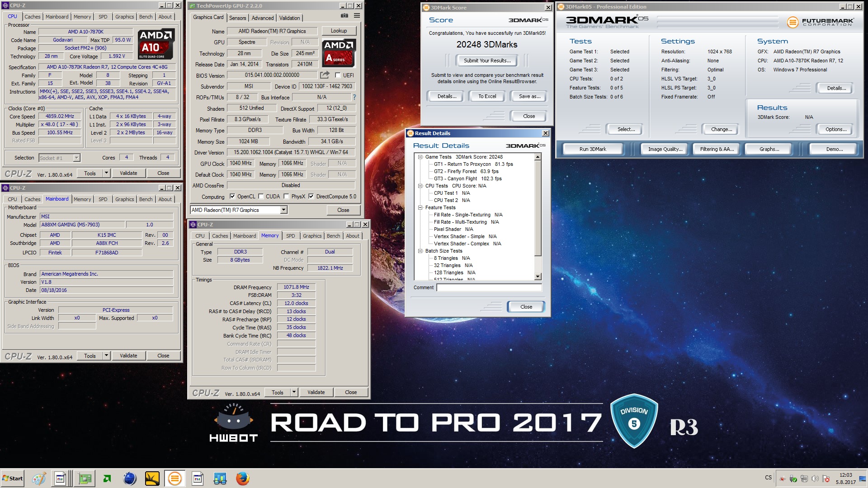Switch to Sensors tab in GPU-Z
868x488 pixels.
point(237,18)
